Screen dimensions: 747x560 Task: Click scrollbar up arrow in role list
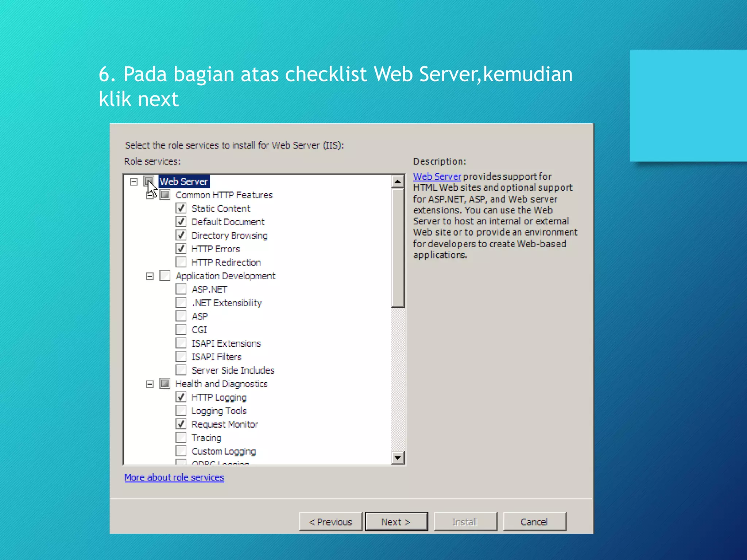(398, 181)
